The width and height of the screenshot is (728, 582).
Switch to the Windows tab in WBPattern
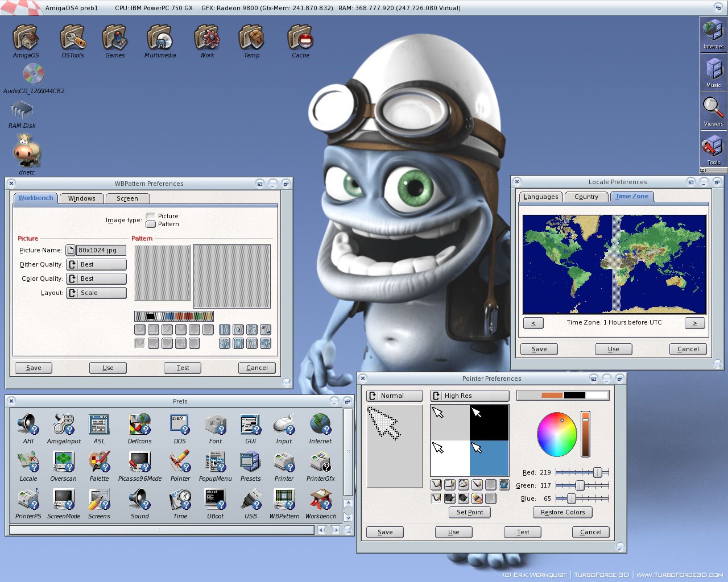pos(81,198)
